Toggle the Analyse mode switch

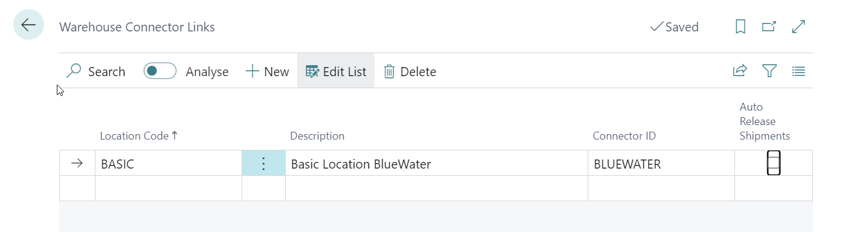point(160,71)
